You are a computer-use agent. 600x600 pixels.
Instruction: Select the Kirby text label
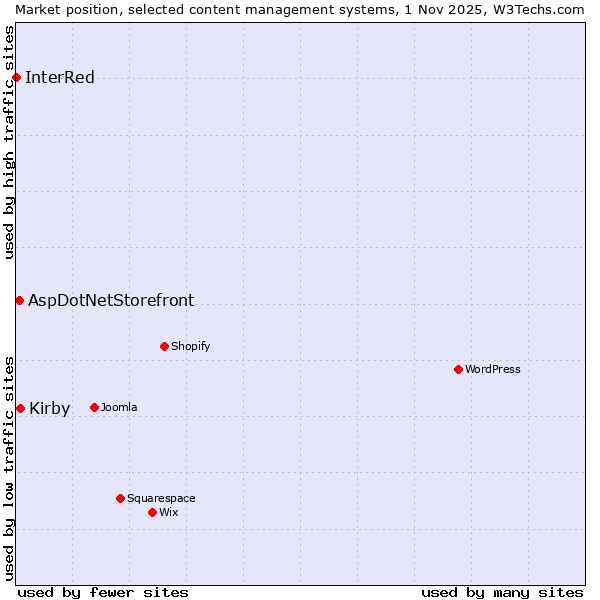click(x=50, y=408)
